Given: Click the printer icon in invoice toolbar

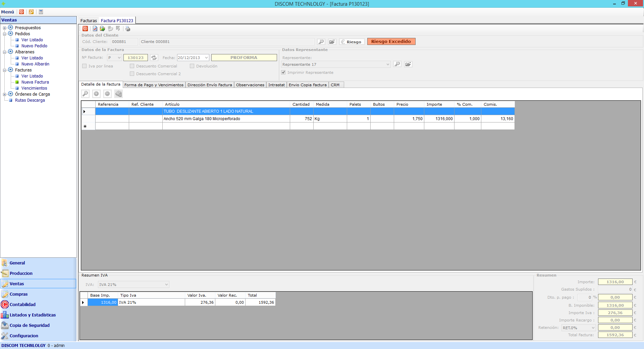Looking at the screenshot, I should (x=128, y=29).
